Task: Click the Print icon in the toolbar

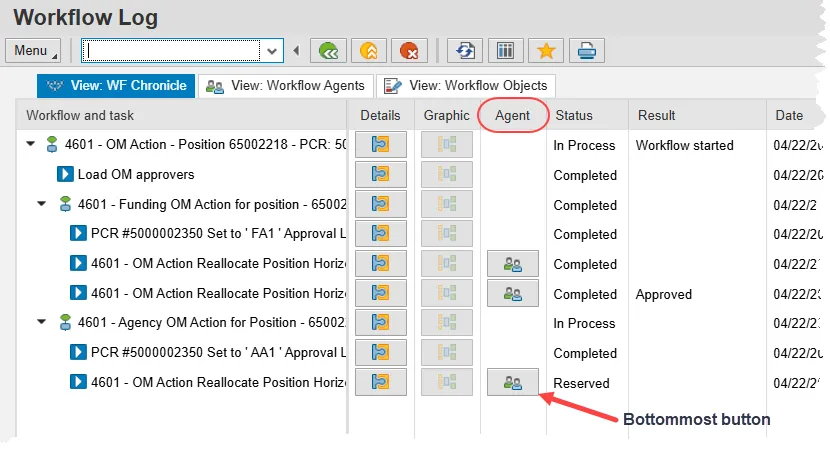Action: (587, 51)
